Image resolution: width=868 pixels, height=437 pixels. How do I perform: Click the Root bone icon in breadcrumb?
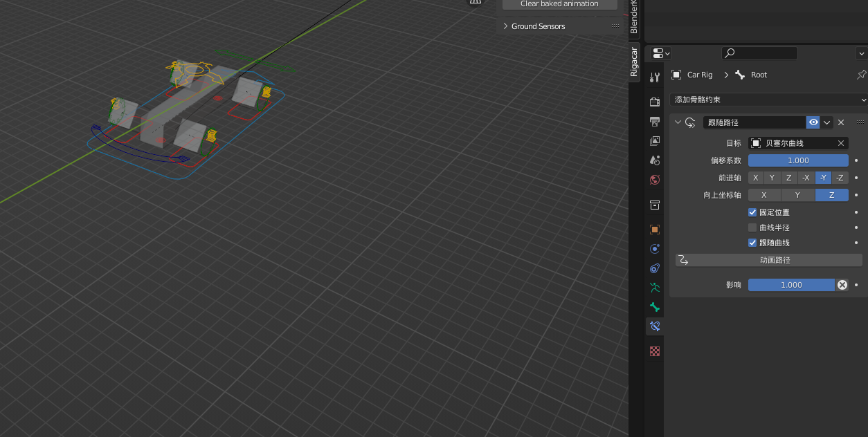(x=740, y=75)
